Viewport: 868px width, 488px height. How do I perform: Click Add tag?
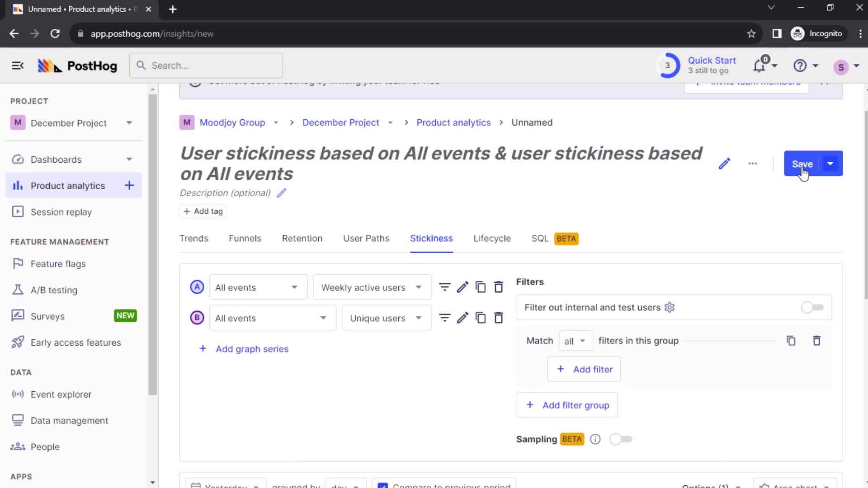pyautogui.click(x=203, y=211)
